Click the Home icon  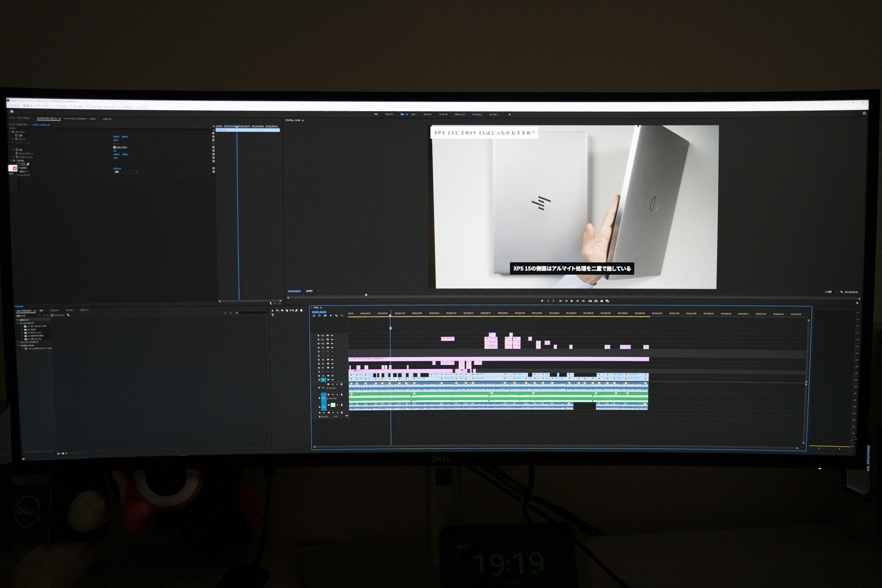(x=11, y=111)
